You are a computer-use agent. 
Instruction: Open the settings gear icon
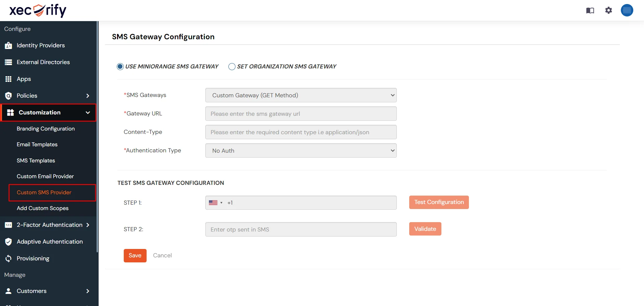coord(608,10)
